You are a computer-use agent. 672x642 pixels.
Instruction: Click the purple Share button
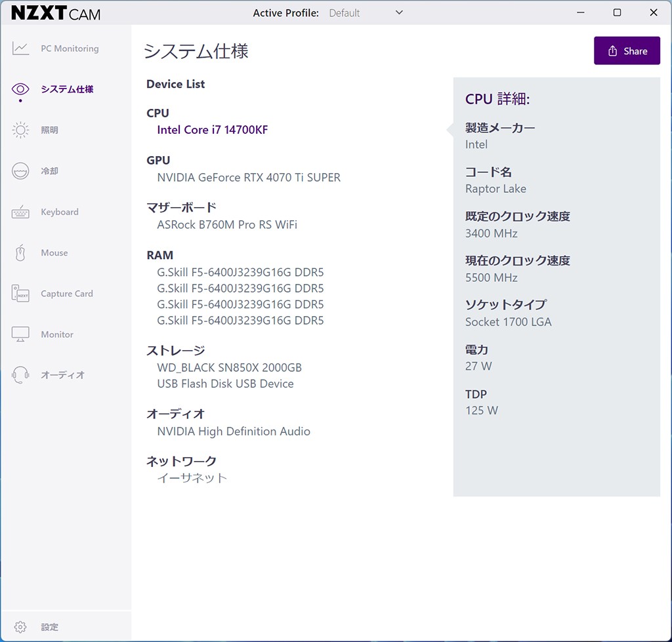tap(627, 50)
